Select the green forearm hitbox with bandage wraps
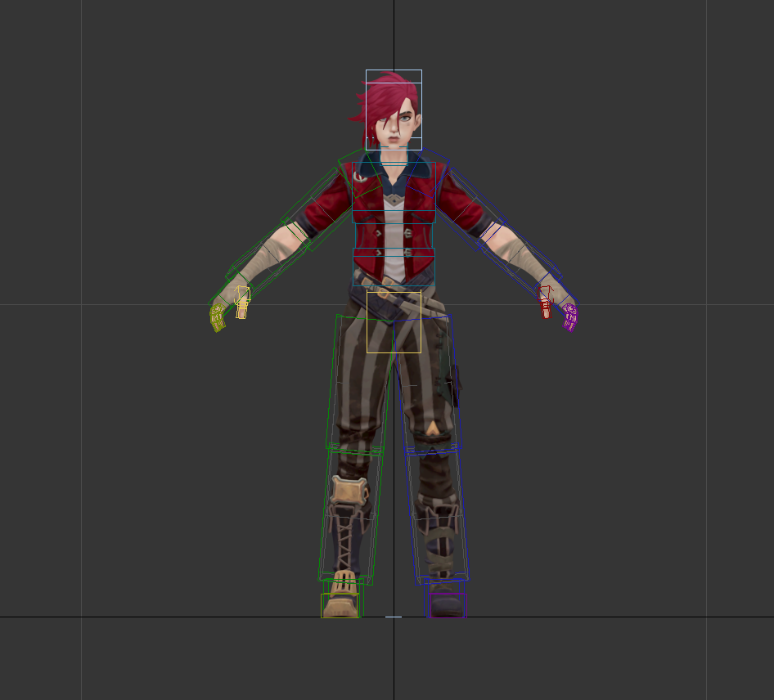 pyautogui.click(x=268, y=257)
